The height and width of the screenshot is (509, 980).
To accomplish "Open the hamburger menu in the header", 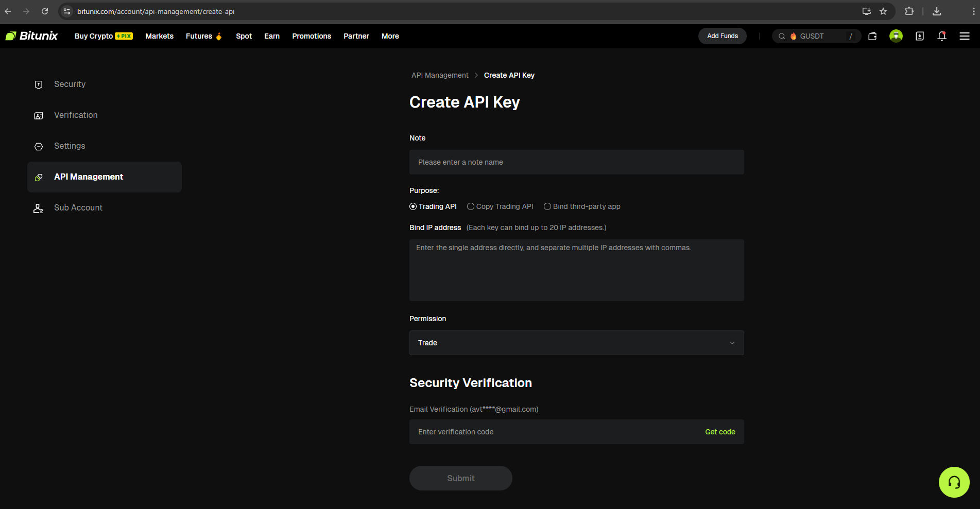I will tap(965, 36).
